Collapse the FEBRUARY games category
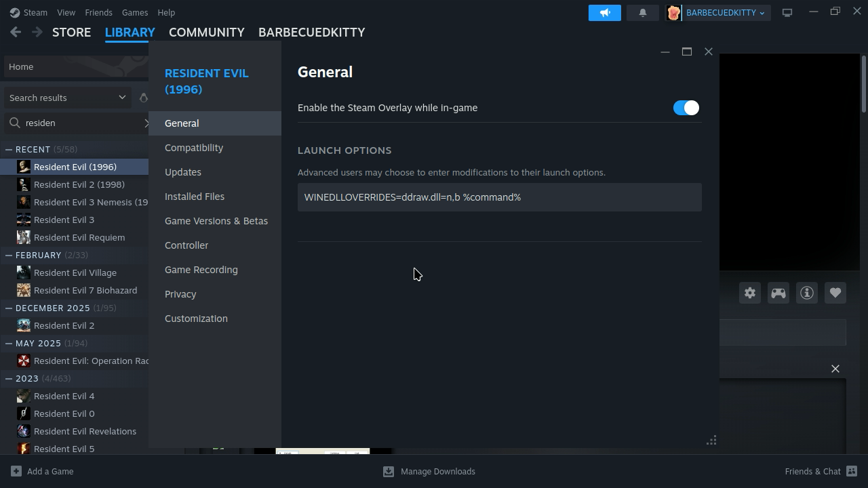 coord(9,255)
